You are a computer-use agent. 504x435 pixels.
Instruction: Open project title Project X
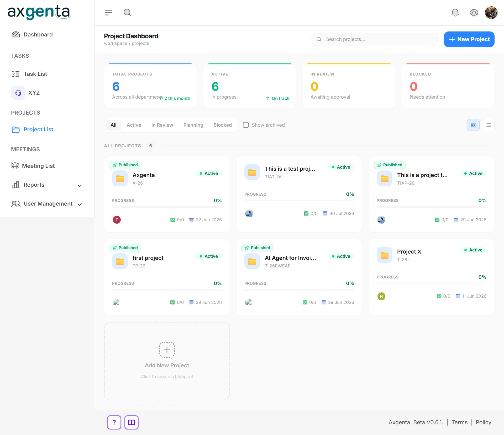pyautogui.click(x=409, y=252)
